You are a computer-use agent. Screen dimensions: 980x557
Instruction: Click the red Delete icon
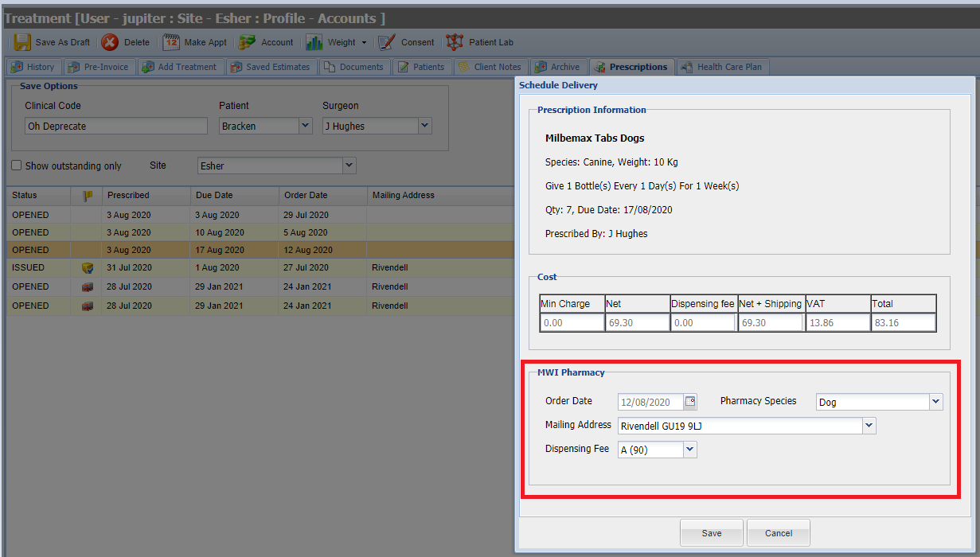click(x=110, y=43)
